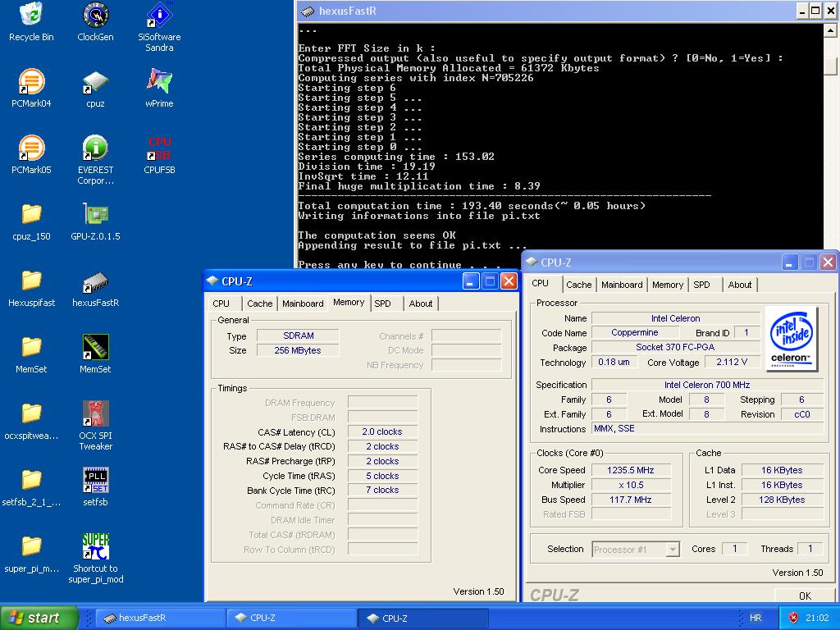Click the hexusFastR console scrollbar up arrow
Viewport: 840px width, 630px height.
tap(830, 30)
